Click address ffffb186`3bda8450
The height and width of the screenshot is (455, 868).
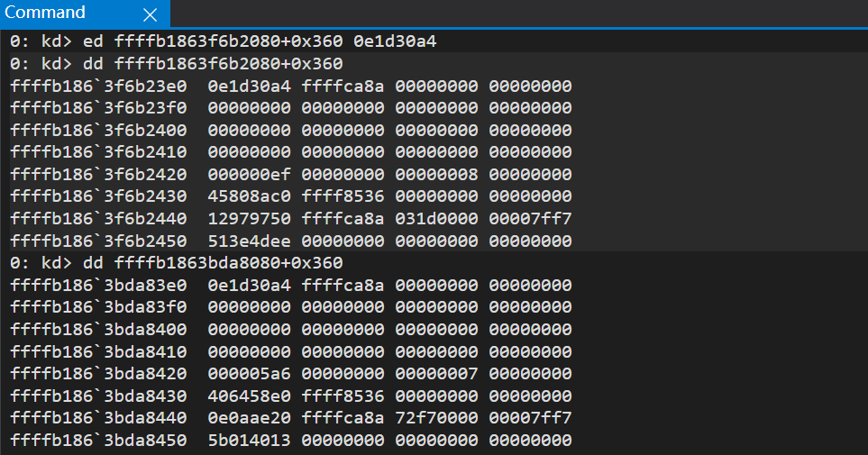pyautogui.click(x=98, y=441)
